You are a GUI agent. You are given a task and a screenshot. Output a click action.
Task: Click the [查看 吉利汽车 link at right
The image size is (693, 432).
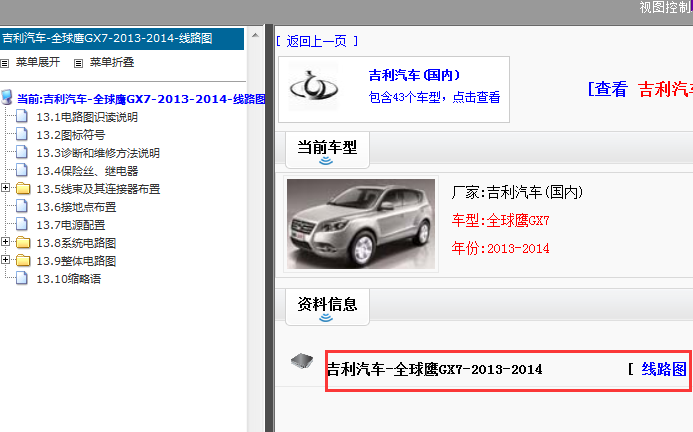[x=640, y=89]
